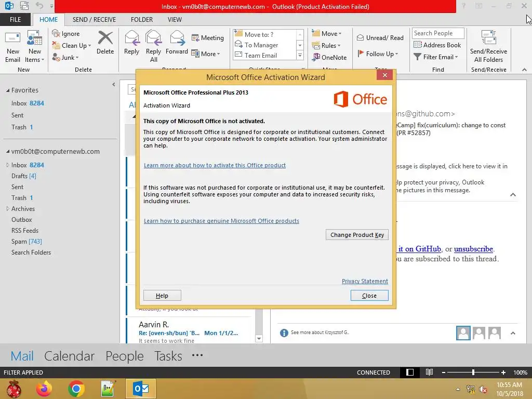Viewport: 532px width, 399px height.
Task: Select Normal view in status bar
Action: point(410,372)
